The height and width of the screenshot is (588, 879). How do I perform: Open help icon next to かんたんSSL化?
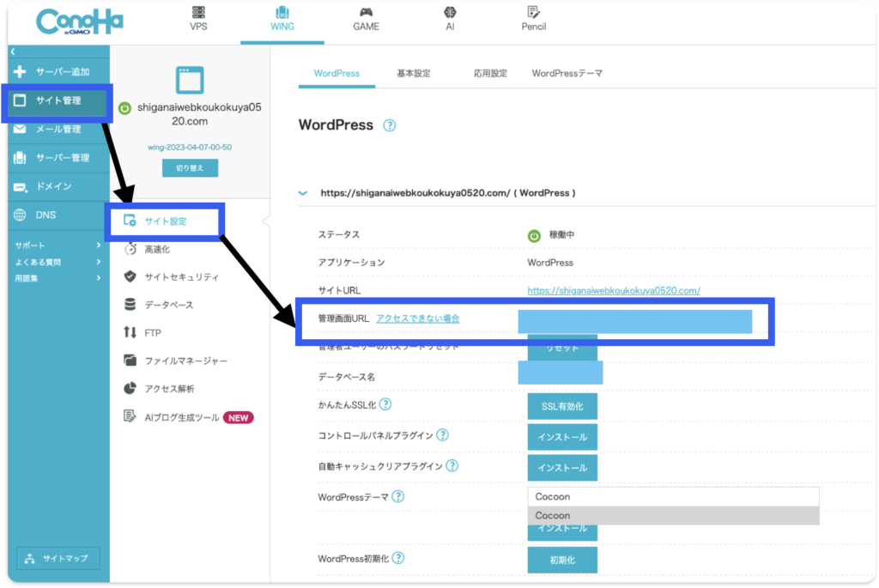click(x=385, y=404)
